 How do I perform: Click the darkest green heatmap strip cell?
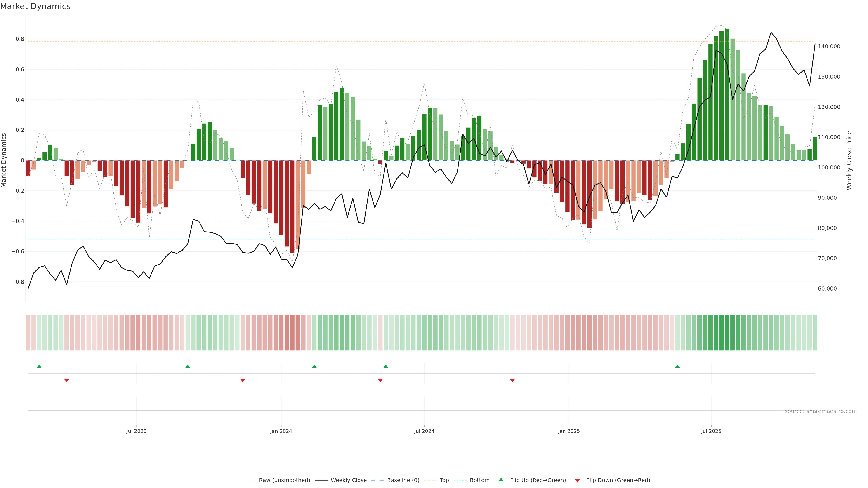coord(727,333)
